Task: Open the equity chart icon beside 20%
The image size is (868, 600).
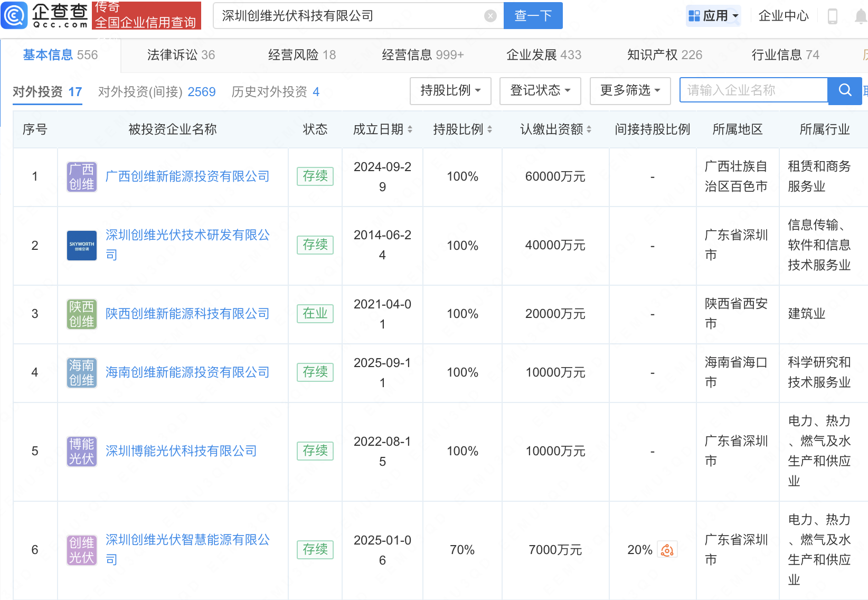Action: click(667, 550)
